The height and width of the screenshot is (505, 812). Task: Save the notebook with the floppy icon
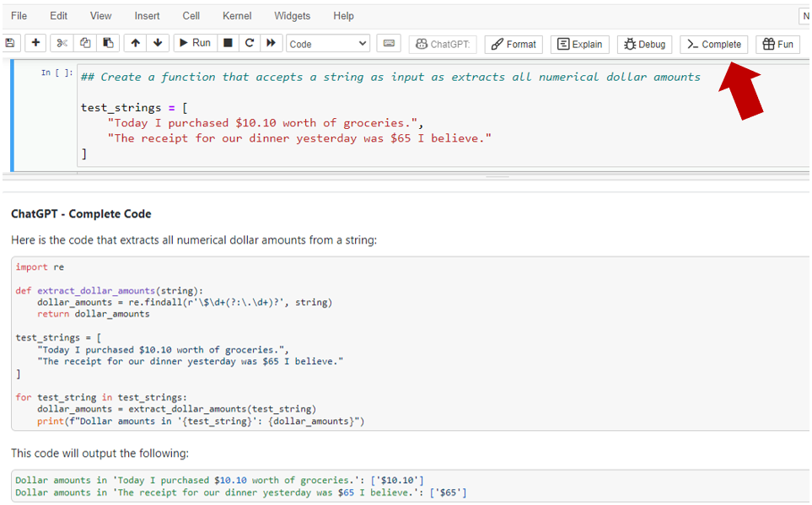tap(10, 43)
